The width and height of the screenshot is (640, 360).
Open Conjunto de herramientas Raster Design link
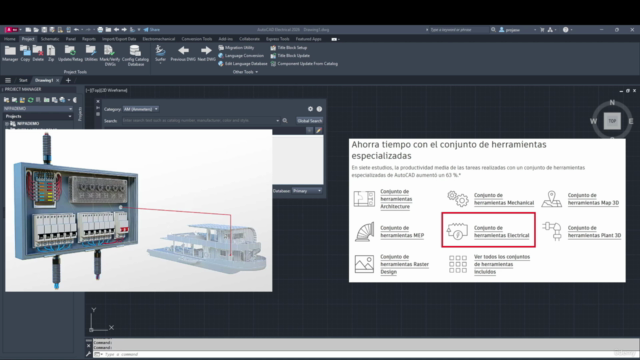(x=404, y=264)
